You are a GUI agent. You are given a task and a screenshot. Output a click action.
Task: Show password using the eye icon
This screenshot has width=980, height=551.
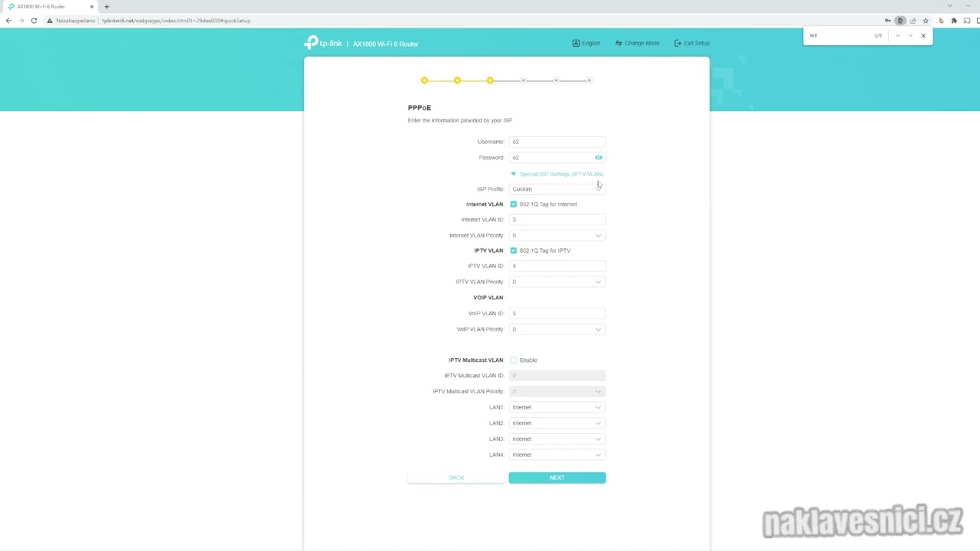pyautogui.click(x=599, y=158)
